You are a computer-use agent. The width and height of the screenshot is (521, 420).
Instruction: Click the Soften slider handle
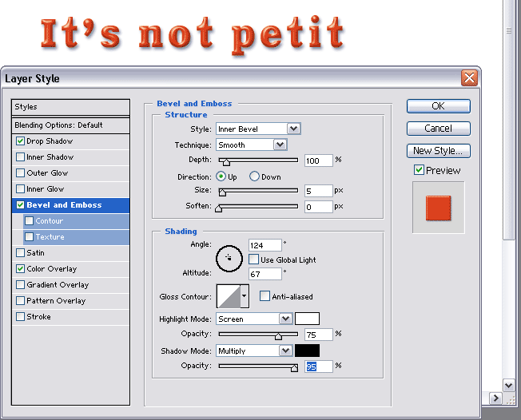(218, 208)
